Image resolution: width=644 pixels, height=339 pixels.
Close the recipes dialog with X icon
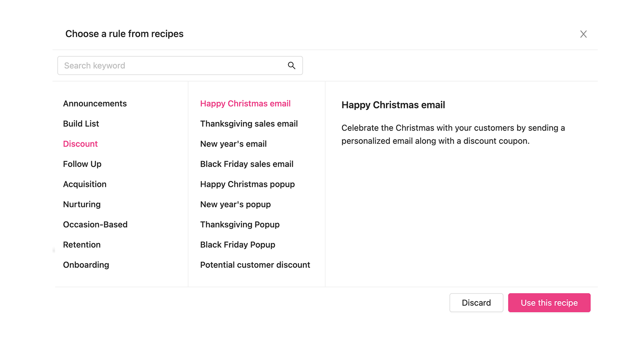(583, 34)
